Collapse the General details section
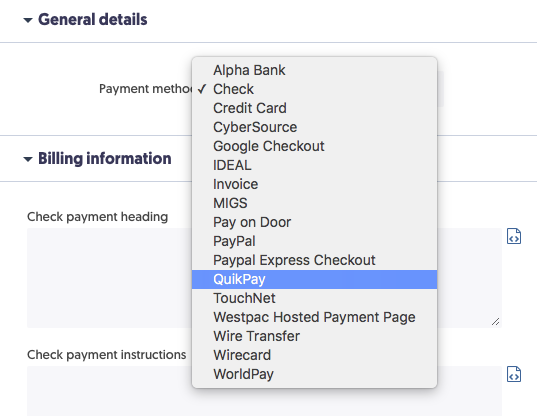This screenshot has width=537, height=416. (28, 20)
